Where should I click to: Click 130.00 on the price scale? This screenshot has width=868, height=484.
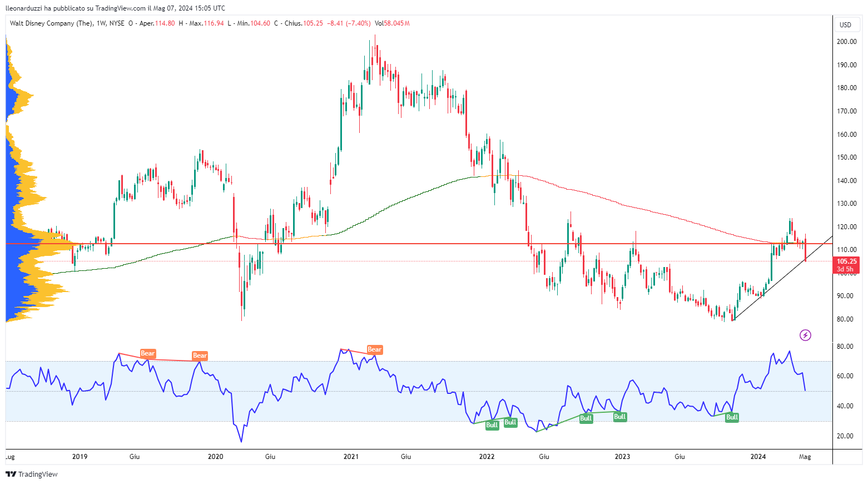pos(846,204)
